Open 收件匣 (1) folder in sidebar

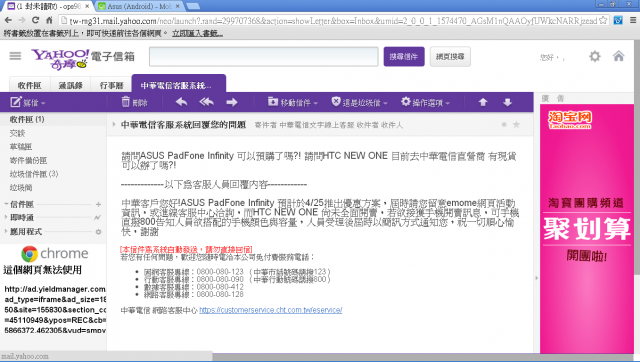coord(27,119)
